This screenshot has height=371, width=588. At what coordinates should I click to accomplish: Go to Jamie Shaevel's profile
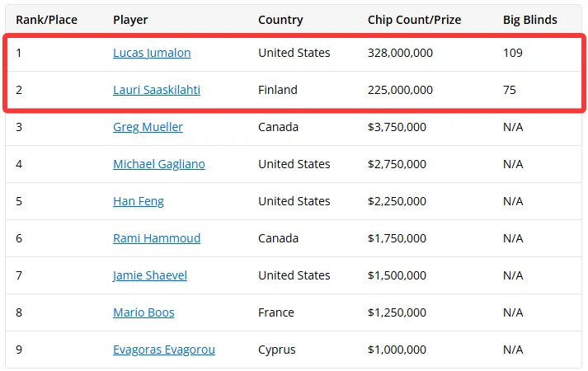point(150,275)
